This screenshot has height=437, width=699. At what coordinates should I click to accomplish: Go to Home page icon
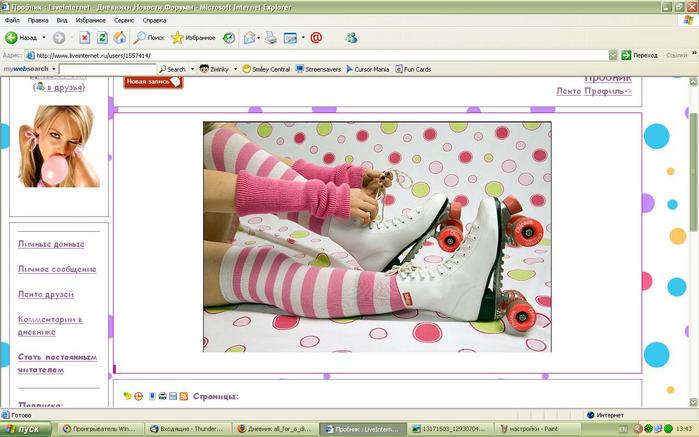119,38
